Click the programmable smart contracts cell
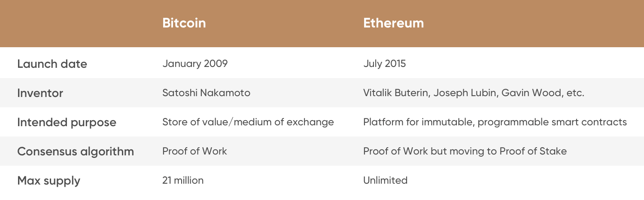 (x=495, y=122)
